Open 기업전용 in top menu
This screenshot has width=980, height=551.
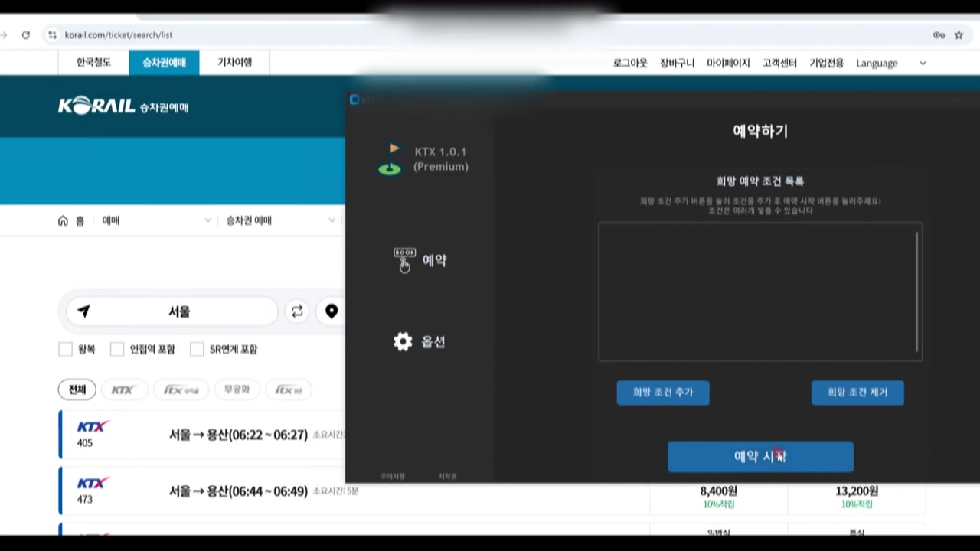pyautogui.click(x=826, y=63)
